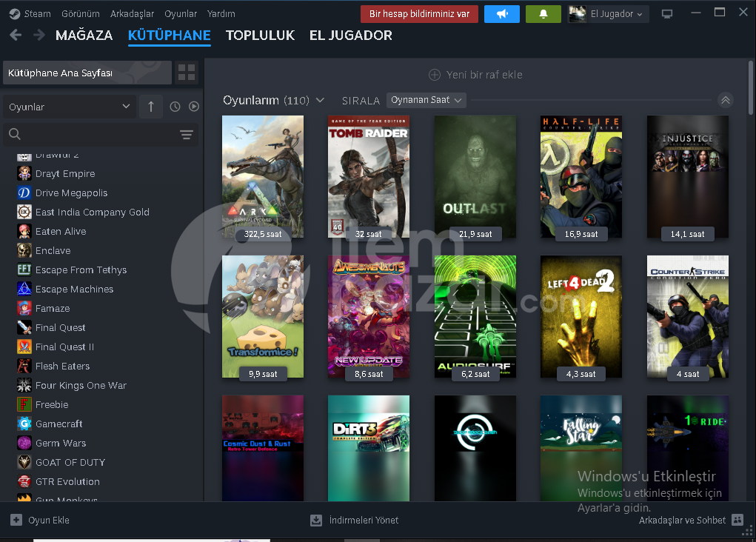Click the Oyun Ekle plus icon
The height and width of the screenshot is (542, 756).
(x=16, y=520)
